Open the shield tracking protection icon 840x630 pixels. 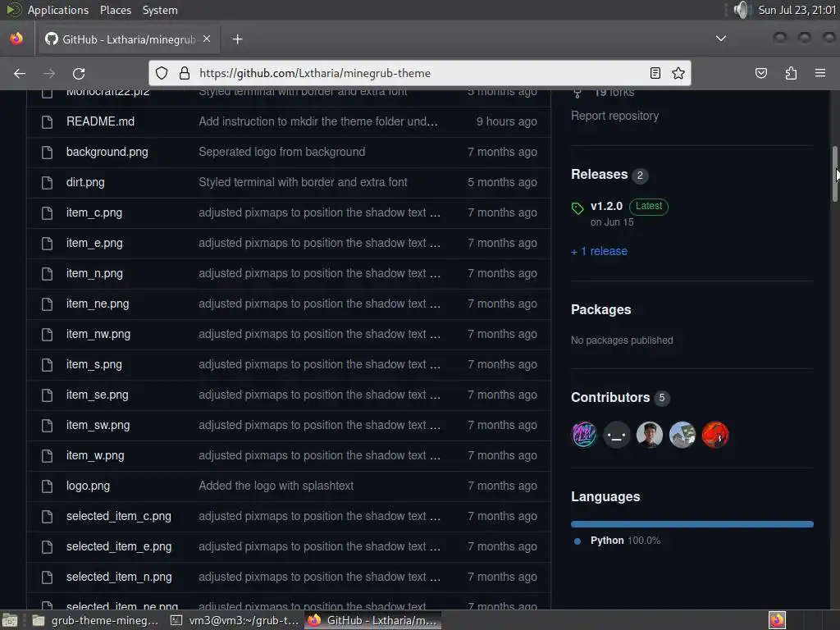point(162,73)
